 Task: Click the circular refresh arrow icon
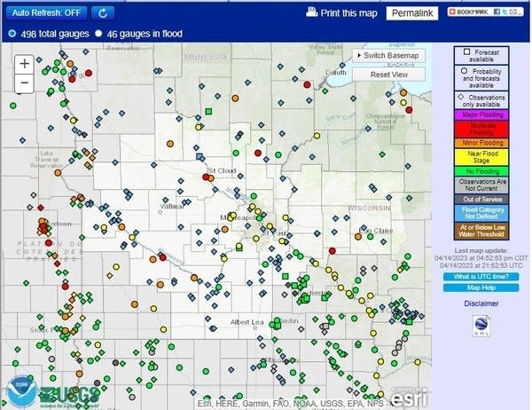tap(103, 13)
